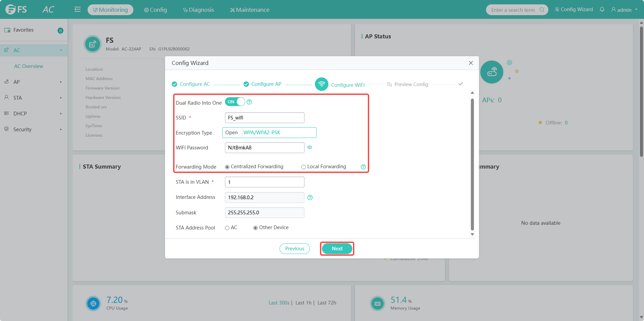Click the notification bell icon

point(602,9)
